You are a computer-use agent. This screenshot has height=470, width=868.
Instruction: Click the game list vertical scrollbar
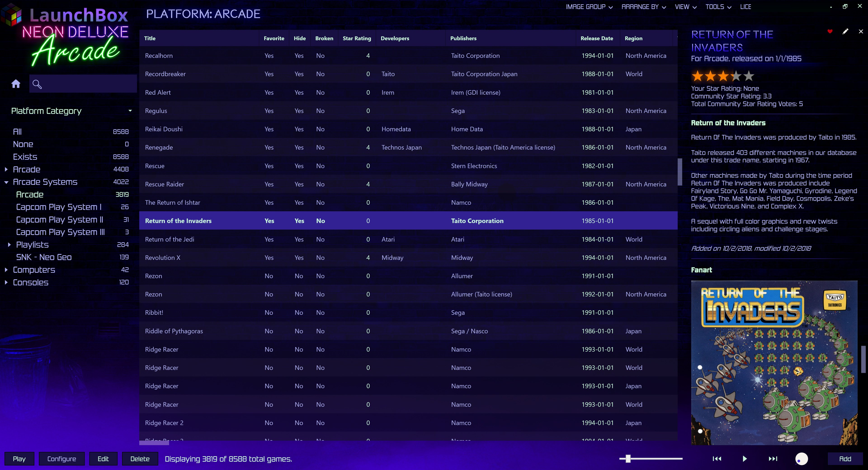click(x=680, y=172)
